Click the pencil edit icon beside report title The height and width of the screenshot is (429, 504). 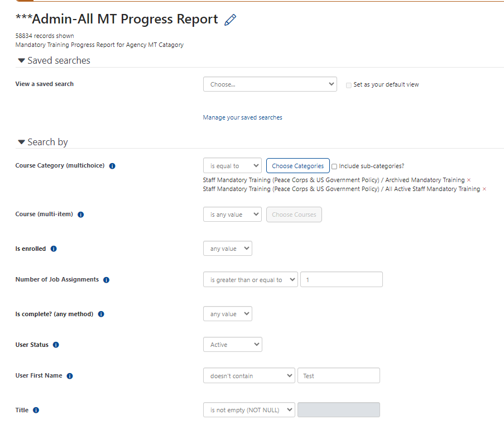pyautogui.click(x=230, y=20)
